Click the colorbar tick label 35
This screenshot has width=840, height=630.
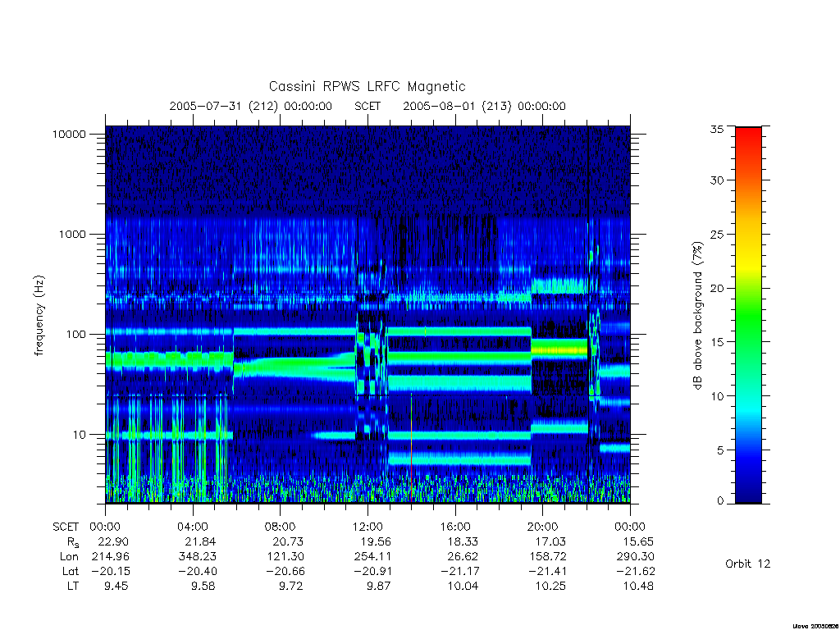(717, 130)
